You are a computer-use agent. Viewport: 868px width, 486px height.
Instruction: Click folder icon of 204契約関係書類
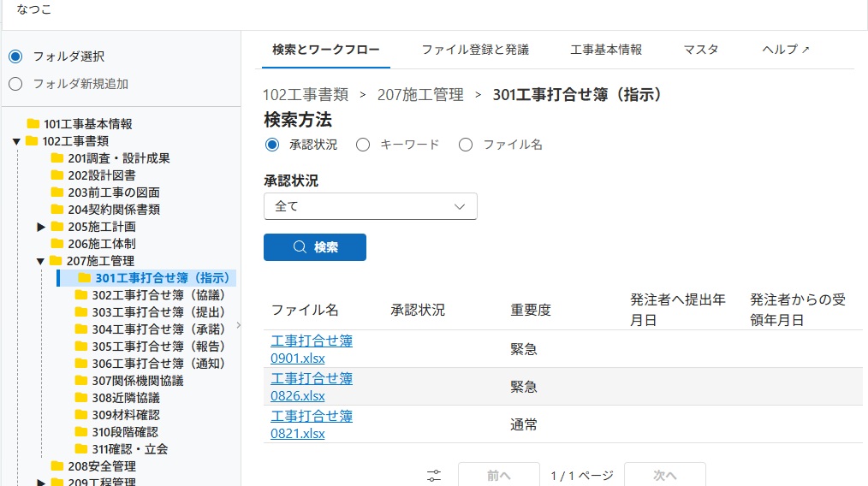tap(57, 210)
